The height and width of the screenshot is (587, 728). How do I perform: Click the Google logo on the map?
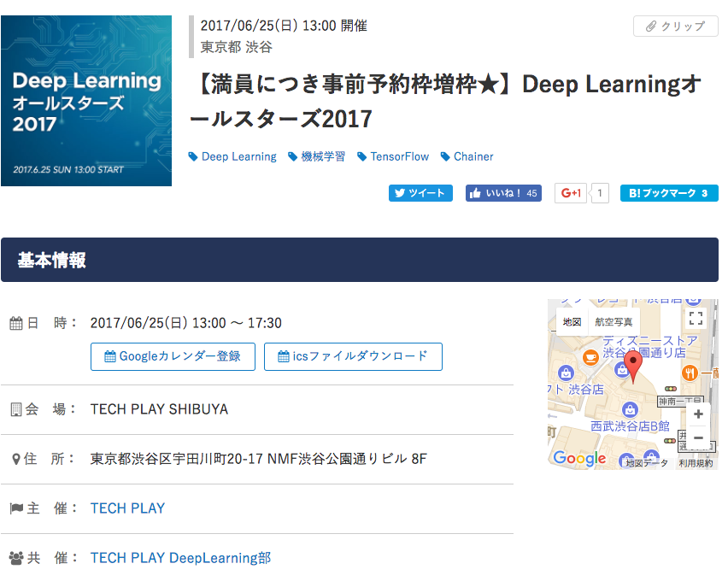[x=579, y=458]
